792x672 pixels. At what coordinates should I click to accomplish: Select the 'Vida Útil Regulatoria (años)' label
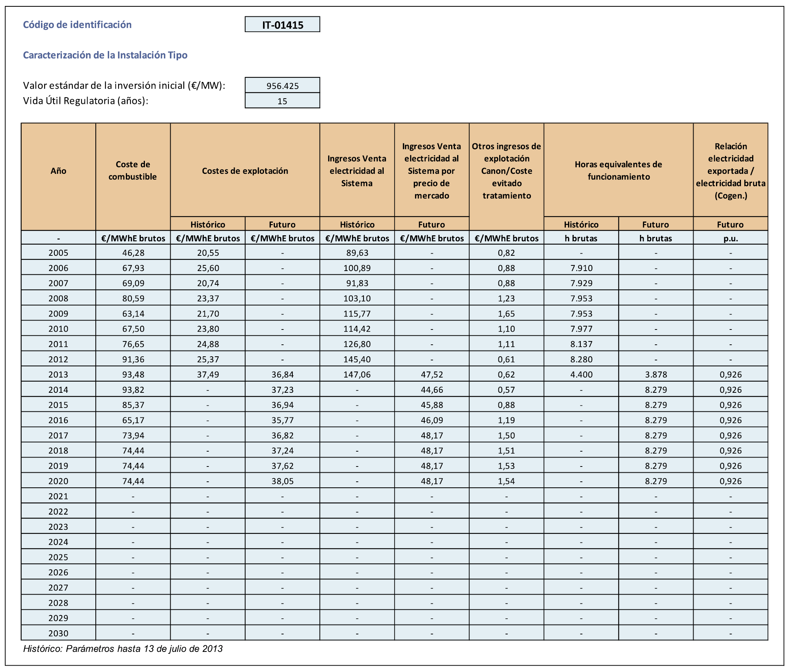point(86,101)
